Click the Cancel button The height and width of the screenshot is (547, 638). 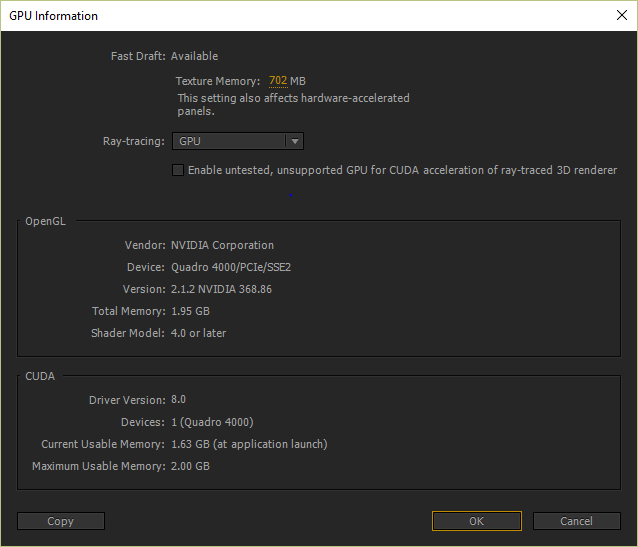tap(577, 521)
